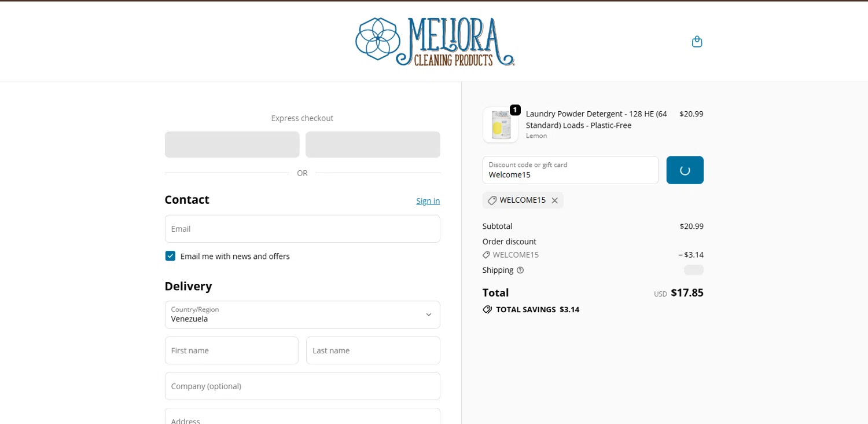
Task: Click the tag icon in WELCOME15 chip
Action: pyautogui.click(x=492, y=200)
